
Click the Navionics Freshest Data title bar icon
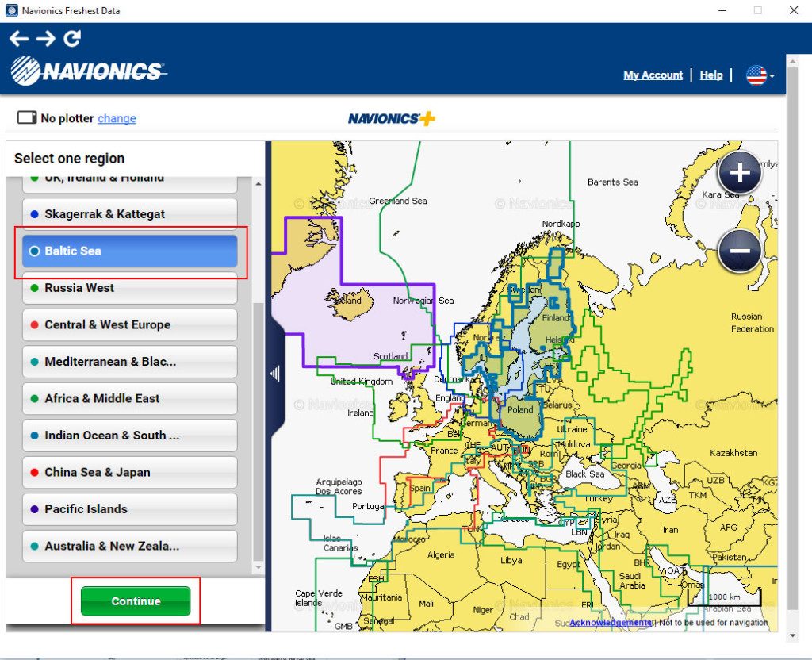tap(11, 10)
